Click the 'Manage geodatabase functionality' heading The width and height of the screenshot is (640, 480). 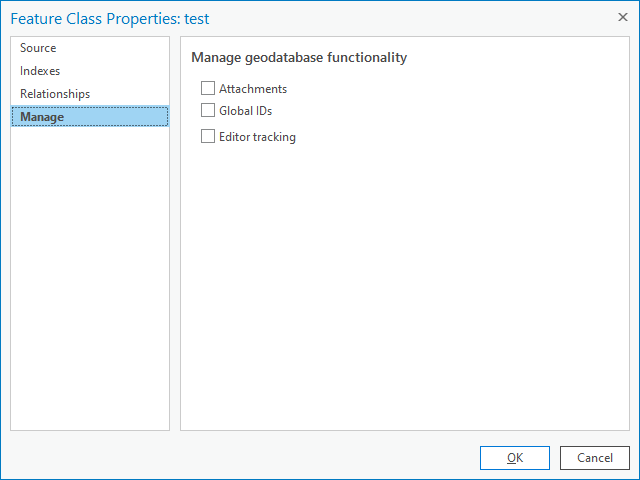299,58
